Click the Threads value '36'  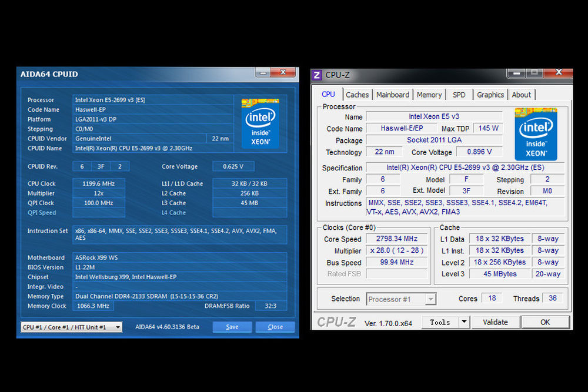tap(552, 299)
